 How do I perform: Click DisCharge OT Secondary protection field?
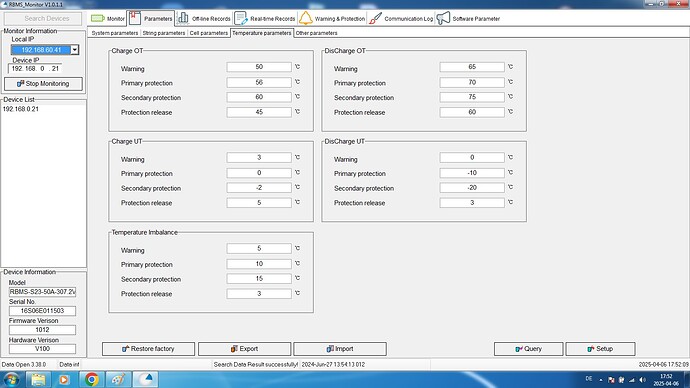472,97
